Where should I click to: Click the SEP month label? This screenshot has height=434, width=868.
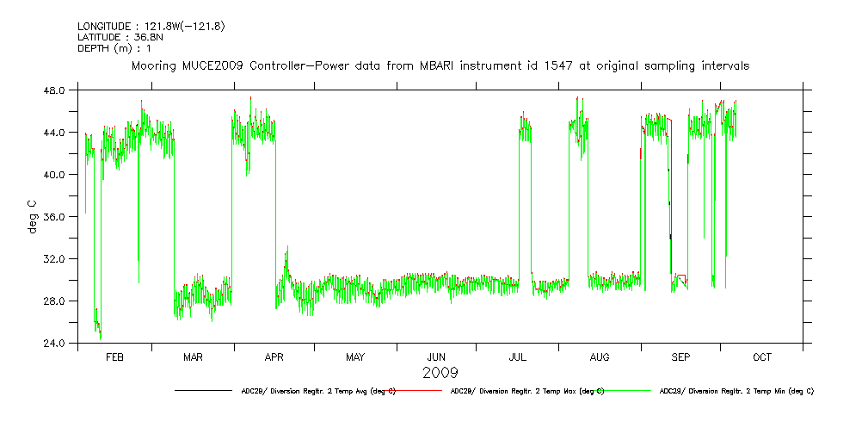[680, 356]
